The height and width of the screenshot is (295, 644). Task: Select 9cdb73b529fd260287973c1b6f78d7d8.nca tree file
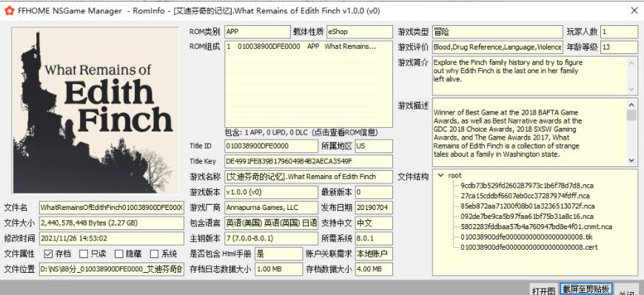(x=527, y=186)
